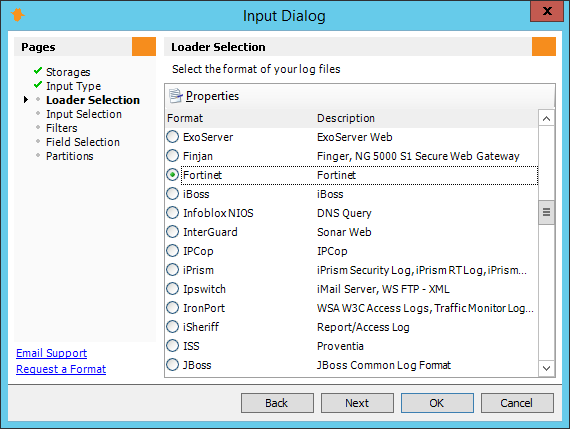
Task: Click the green checkmark beside Input Type
Action: (x=38, y=85)
